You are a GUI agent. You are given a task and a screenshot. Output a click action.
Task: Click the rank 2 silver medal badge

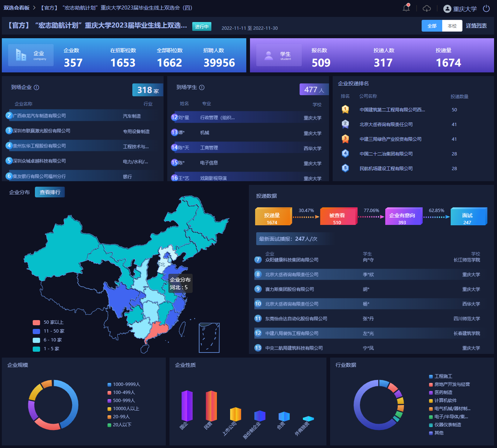[x=345, y=124]
